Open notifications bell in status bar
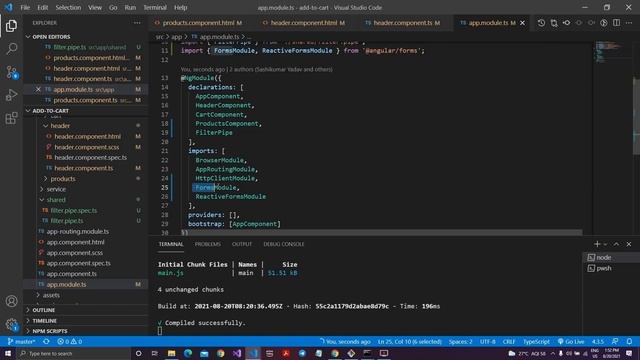The width and height of the screenshot is (640, 360). tap(629, 342)
